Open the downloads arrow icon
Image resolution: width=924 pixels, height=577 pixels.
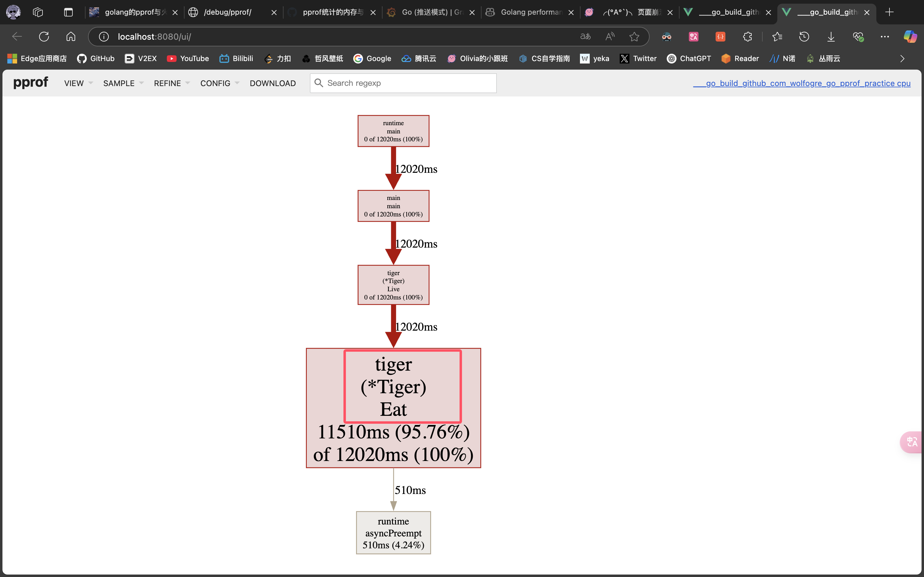(x=831, y=37)
